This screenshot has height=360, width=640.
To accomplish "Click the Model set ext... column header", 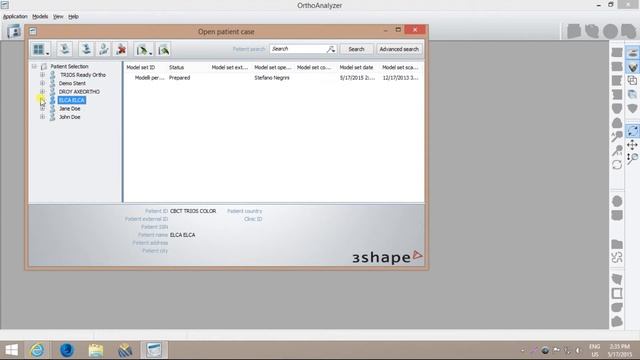I will tap(230, 67).
